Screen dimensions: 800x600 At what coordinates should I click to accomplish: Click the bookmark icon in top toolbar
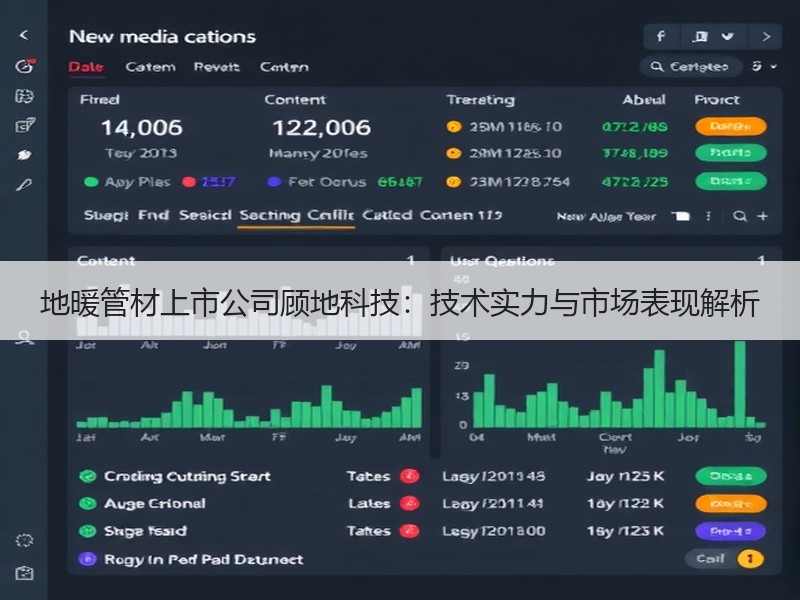click(x=701, y=36)
